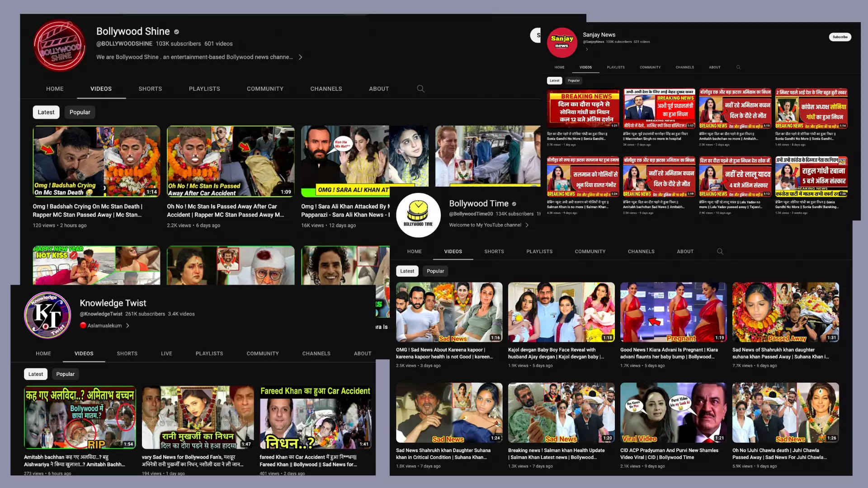Open Salman khan Health Update title
868x488 pixels.
557,454
